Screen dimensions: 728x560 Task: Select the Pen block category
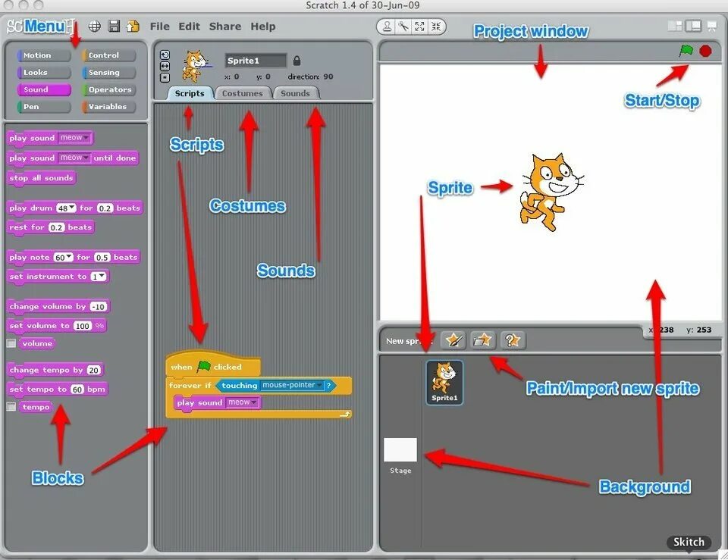coord(44,107)
